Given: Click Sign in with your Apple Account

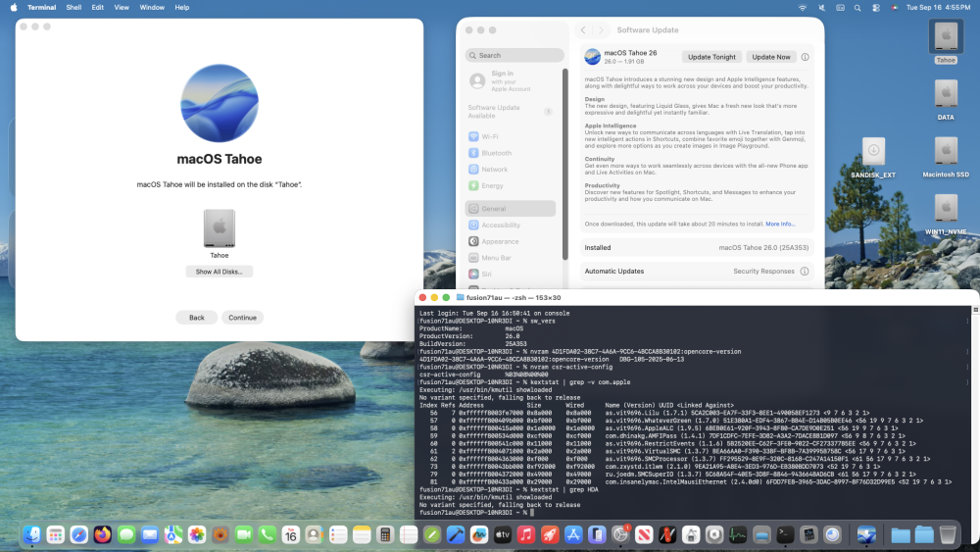Looking at the screenshot, I should (x=510, y=81).
